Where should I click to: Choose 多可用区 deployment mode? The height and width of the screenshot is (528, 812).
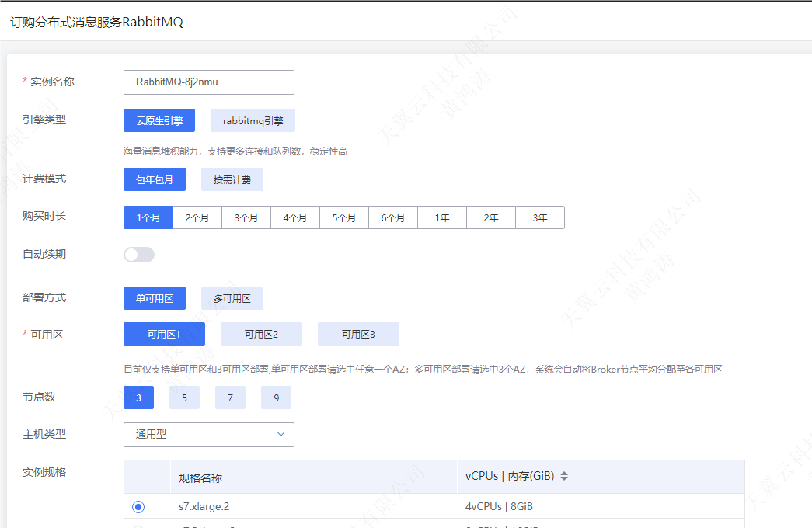232,298
